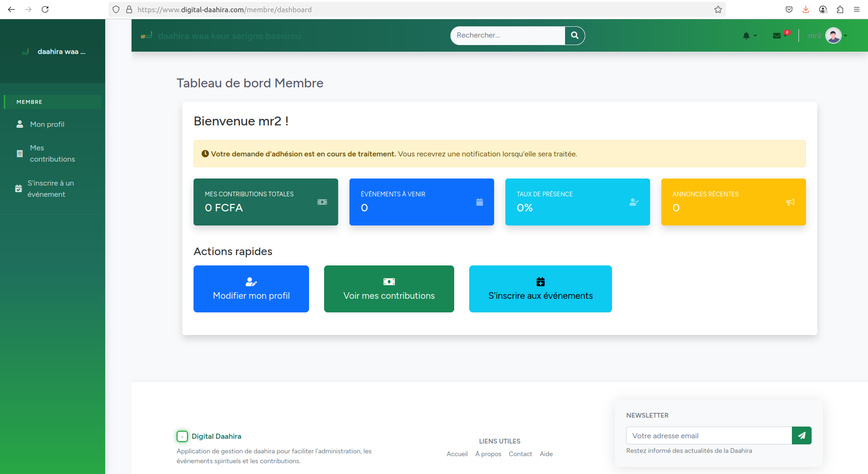Open the À propos footer link
Image resolution: width=868 pixels, height=474 pixels.
[x=488, y=454]
